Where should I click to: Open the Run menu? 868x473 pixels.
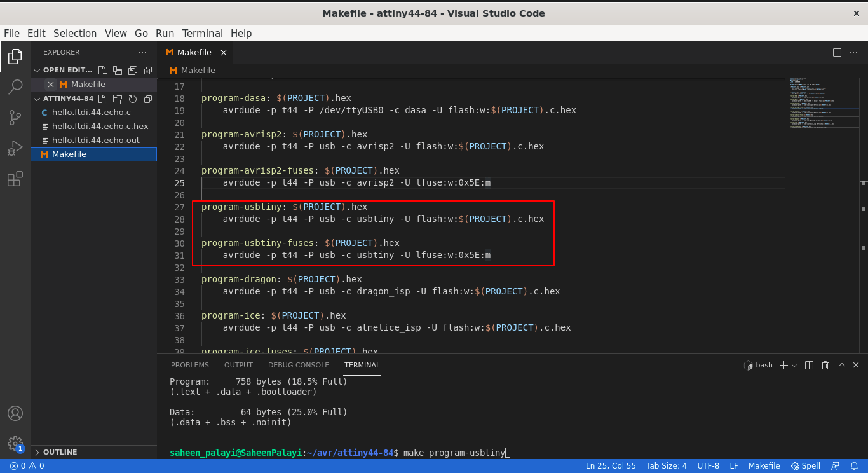(165, 33)
